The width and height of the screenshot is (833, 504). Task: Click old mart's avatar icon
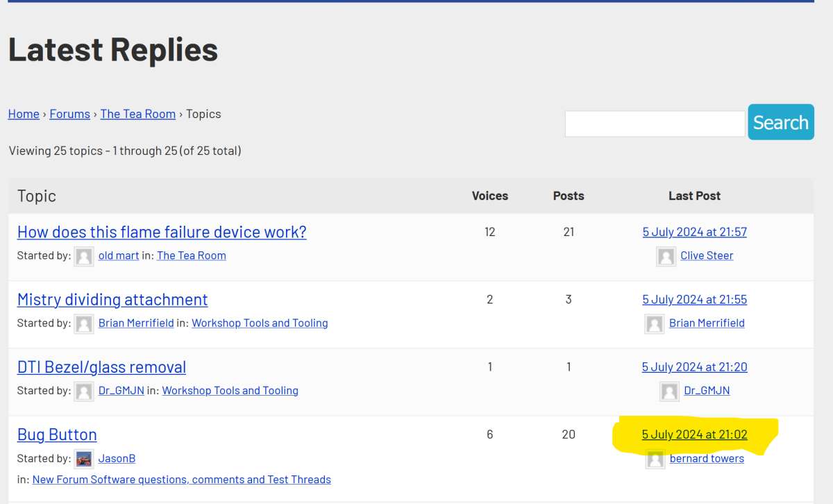tap(84, 256)
